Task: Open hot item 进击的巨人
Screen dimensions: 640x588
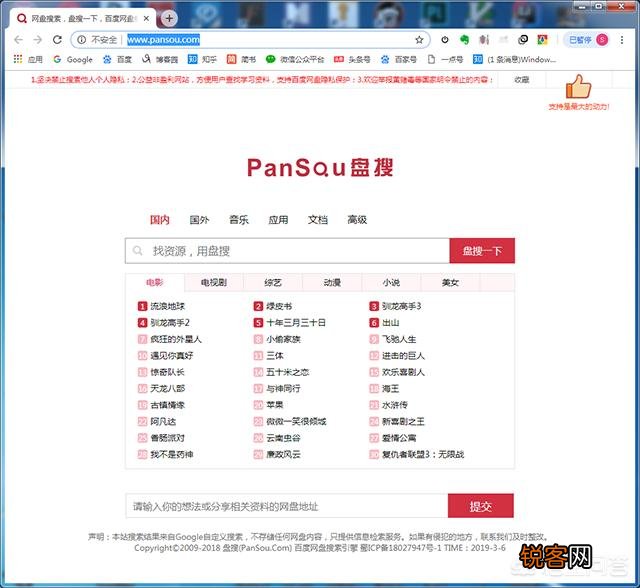Action: click(403, 355)
